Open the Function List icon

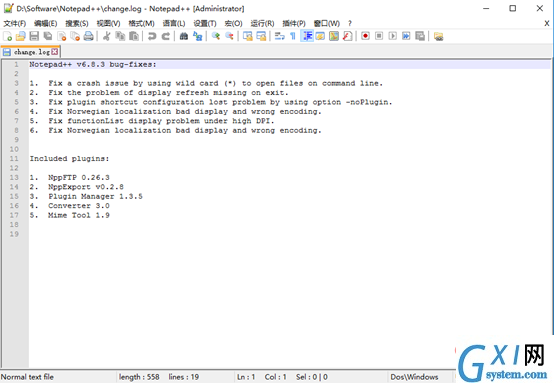(x=348, y=36)
